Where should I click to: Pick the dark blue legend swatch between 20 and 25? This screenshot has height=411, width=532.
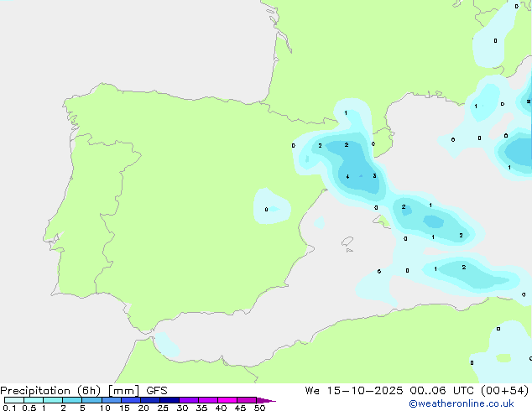(150, 400)
